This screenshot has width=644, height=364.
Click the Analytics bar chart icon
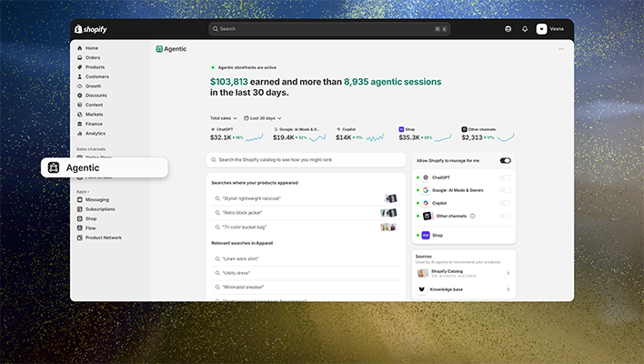click(x=80, y=133)
